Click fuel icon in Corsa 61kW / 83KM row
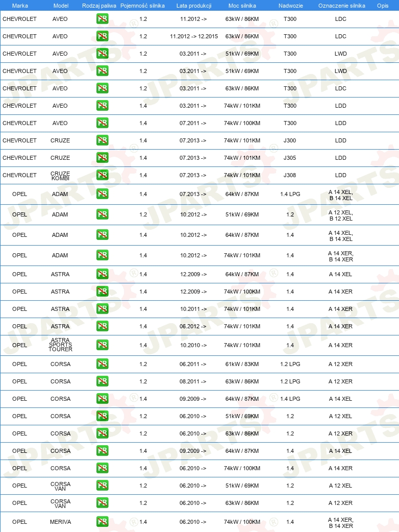The height and width of the screenshot is (532, 399). (x=103, y=364)
